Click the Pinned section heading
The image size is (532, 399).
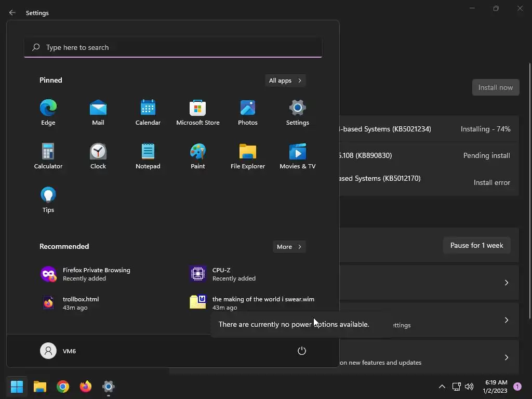[x=50, y=80]
